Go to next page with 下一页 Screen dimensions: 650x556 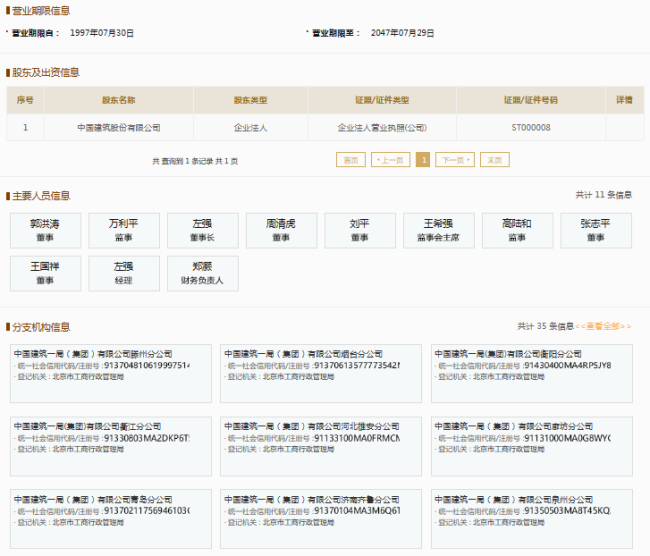(455, 160)
